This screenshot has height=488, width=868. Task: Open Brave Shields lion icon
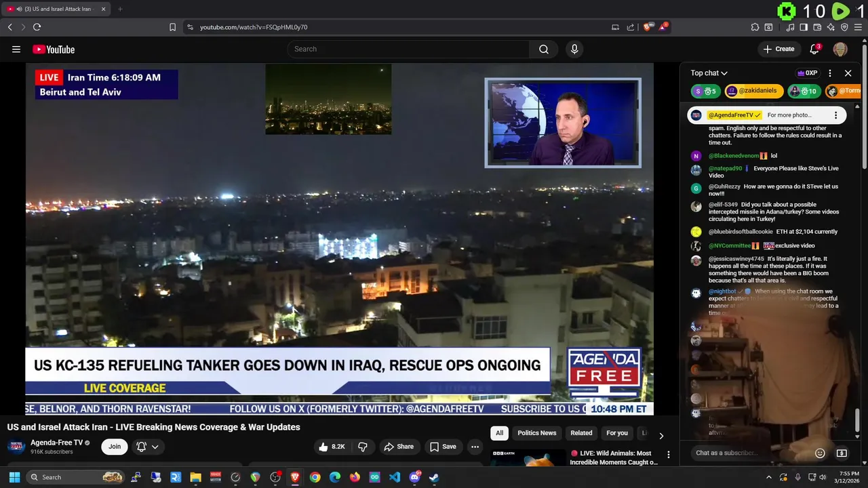click(648, 27)
